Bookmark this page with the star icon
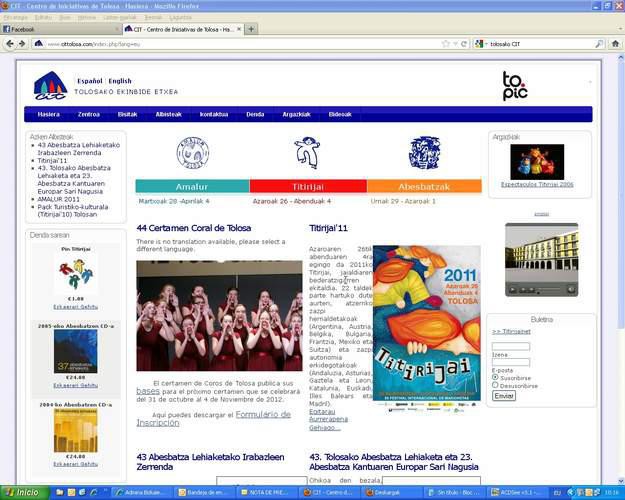This screenshot has width=625, height=500. click(446, 44)
